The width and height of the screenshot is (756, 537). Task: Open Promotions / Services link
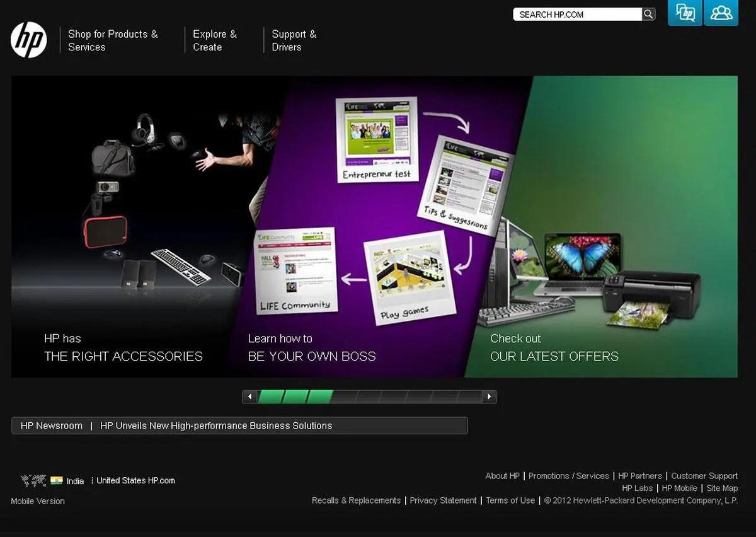coord(569,476)
